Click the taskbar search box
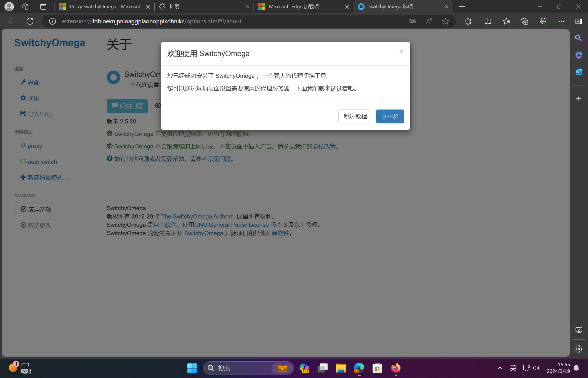588x378 pixels. 244,368
